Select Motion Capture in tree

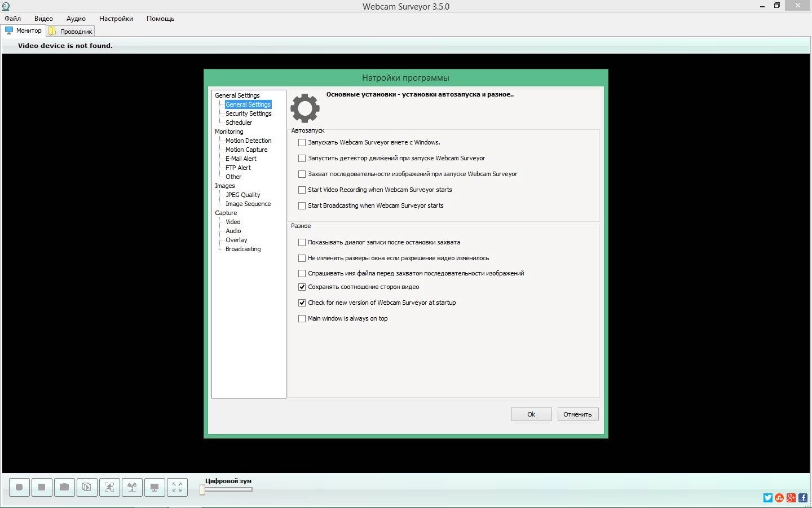point(246,150)
